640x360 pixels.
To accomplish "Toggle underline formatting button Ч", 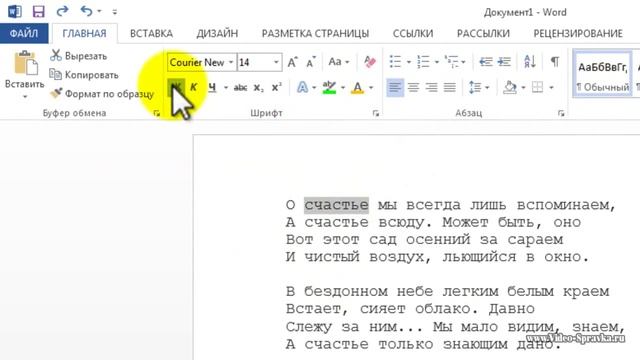I will tap(212, 87).
